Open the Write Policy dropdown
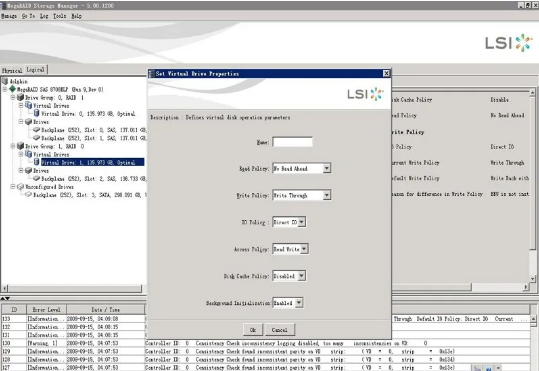The width and height of the screenshot is (539, 371). coord(327,195)
